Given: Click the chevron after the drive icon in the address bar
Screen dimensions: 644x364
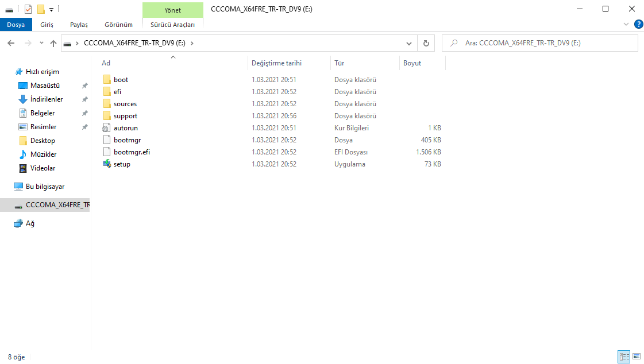Looking at the screenshot, I should click(77, 43).
